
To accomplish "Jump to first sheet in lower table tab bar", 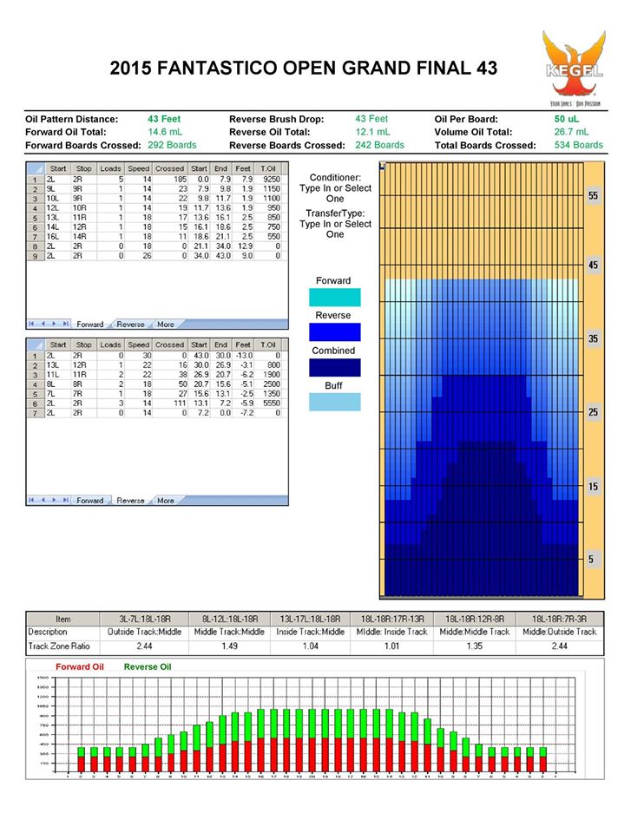I will (31, 500).
